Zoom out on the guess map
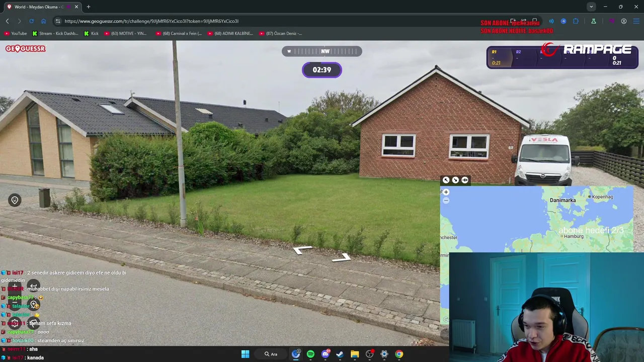644x362 pixels. point(446,200)
